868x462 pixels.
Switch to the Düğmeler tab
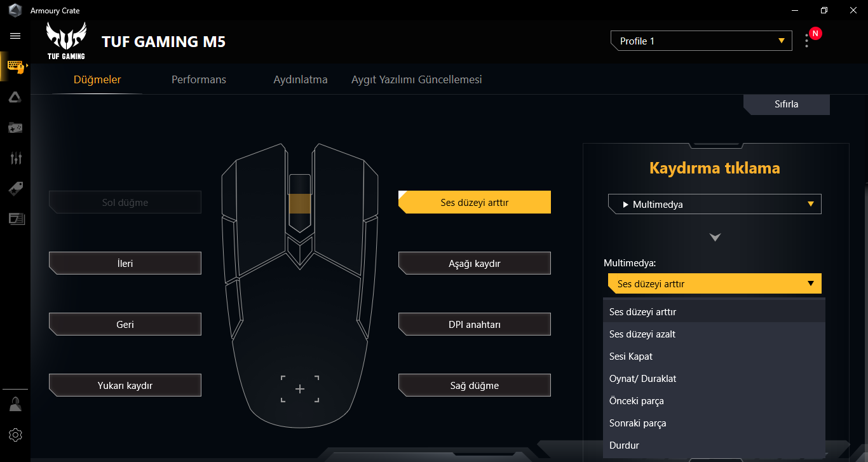click(x=97, y=79)
